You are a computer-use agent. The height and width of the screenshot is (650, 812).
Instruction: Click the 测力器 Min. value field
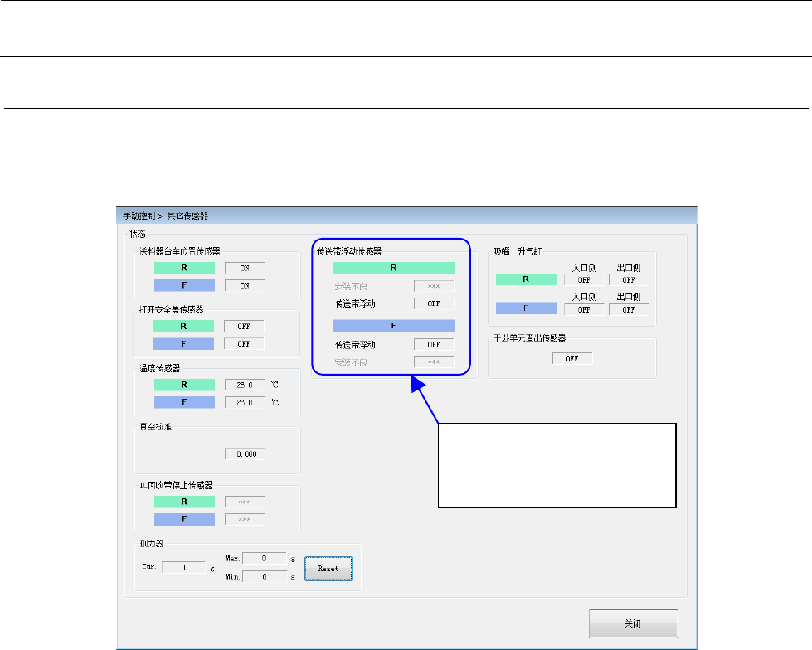pyautogui.click(x=264, y=576)
